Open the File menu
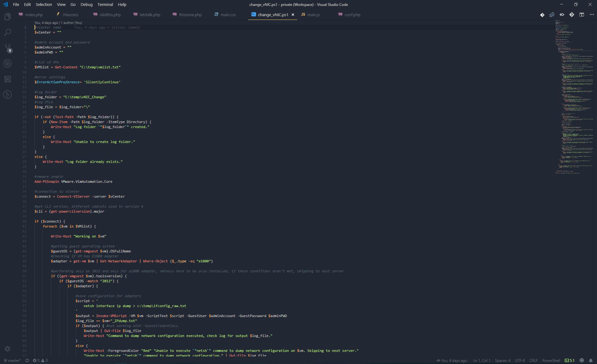Image resolution: width=597 pixels, height=364 pixels. [x=16, y=4]
